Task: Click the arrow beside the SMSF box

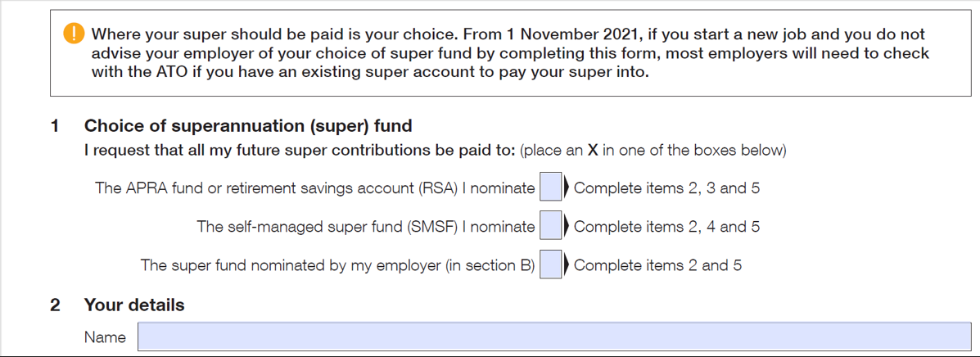Action: point(567,226)
